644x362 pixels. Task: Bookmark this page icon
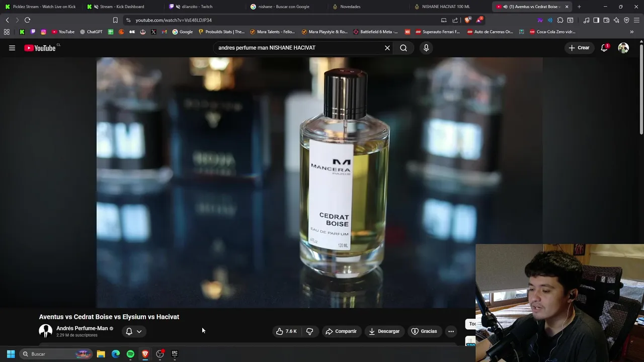pos(115,20)
